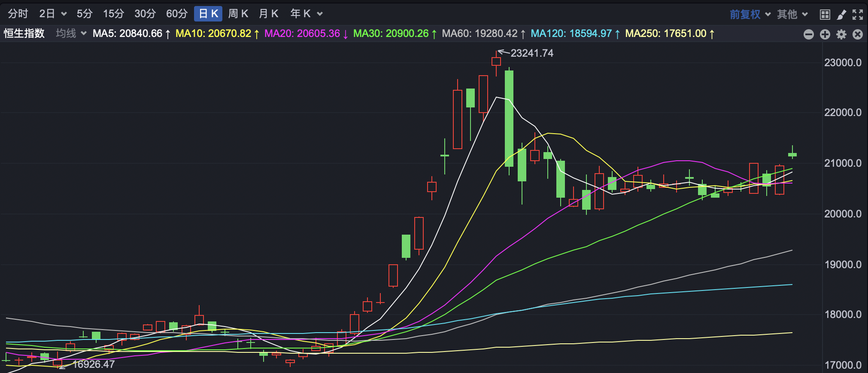This screenshot has height=373, width=868.
Task: Click the 17000.0 price axis label
Action: click(x=843, y=365)
